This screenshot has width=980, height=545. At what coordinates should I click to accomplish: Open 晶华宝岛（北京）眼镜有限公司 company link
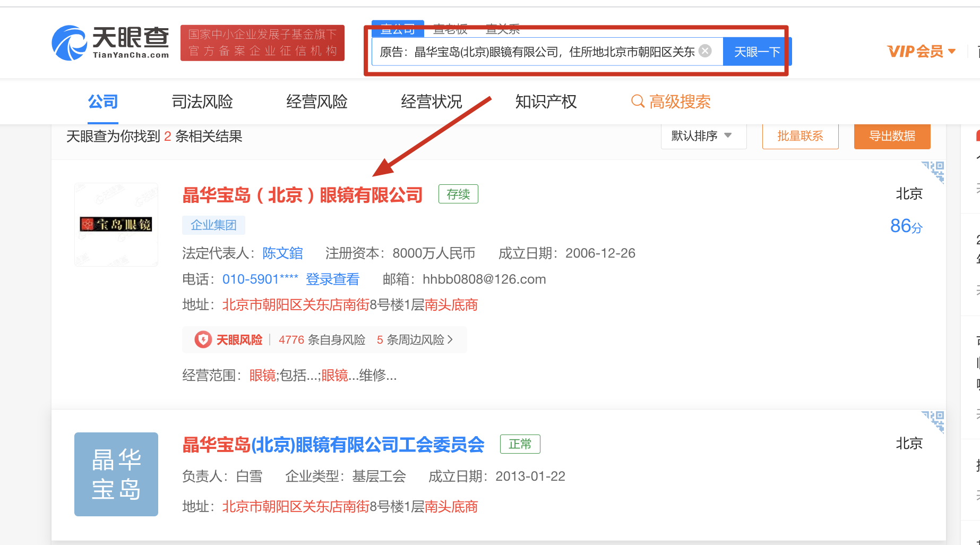tap(302, 195)
